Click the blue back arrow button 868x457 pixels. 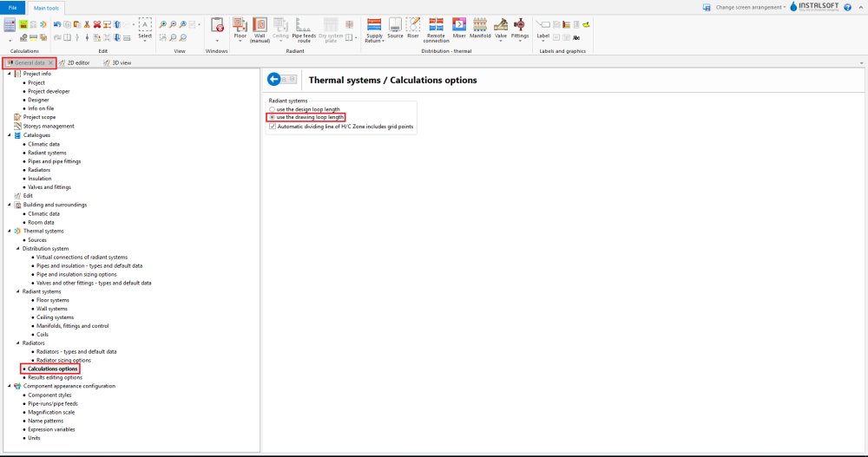point(275,80)
